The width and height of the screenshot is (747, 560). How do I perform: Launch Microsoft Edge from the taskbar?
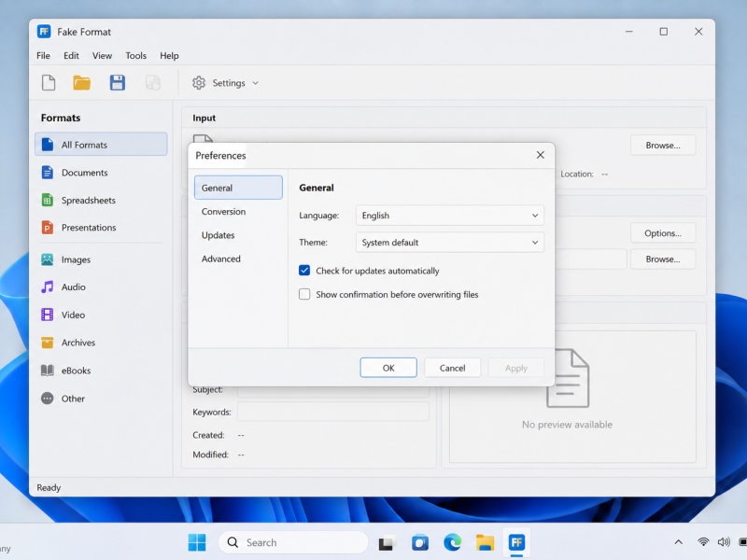pos(452,542)
